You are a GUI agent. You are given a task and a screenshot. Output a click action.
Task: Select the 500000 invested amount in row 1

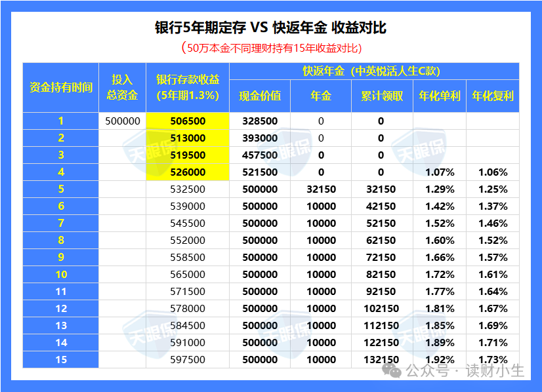(122, 121)
